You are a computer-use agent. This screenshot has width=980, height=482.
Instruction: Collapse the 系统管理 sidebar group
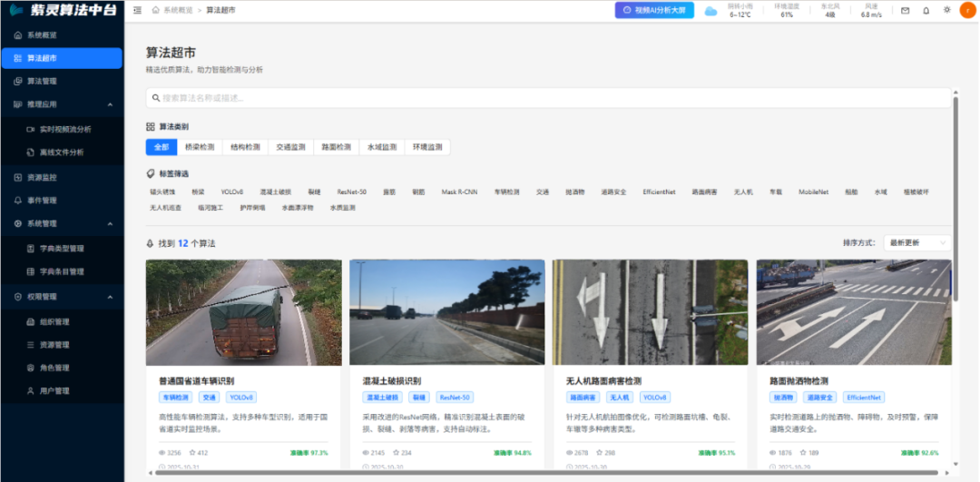(110, 224)
